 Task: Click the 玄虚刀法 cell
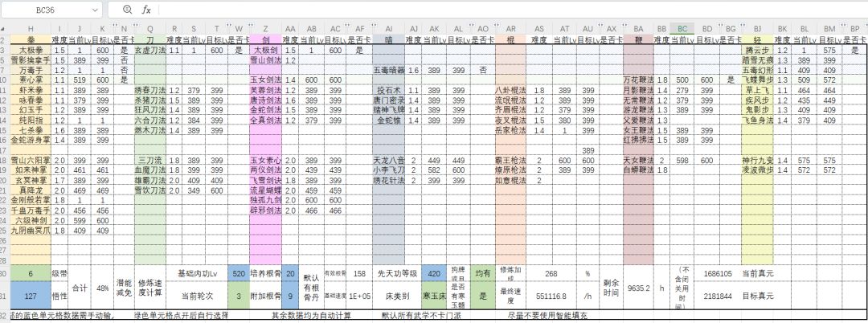[x=150, y=50]
